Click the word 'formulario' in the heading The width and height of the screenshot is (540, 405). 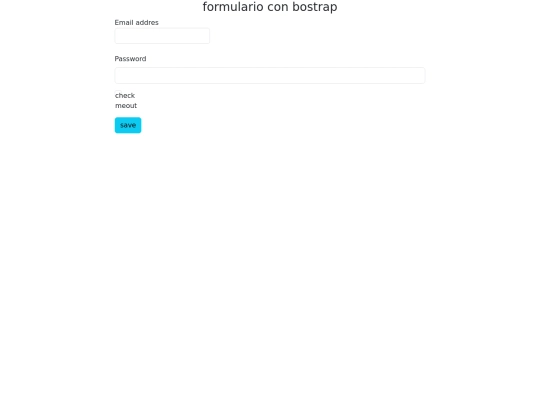(233, 7)
